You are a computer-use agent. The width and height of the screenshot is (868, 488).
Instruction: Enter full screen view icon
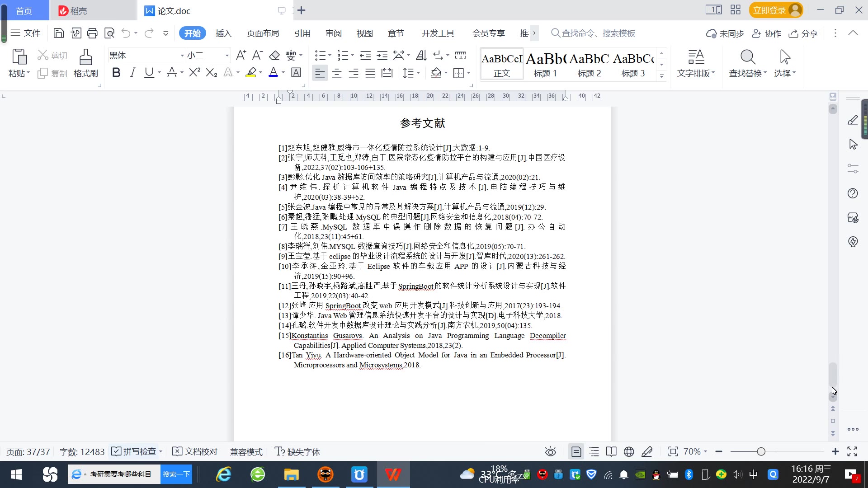(x=852, y=451)
